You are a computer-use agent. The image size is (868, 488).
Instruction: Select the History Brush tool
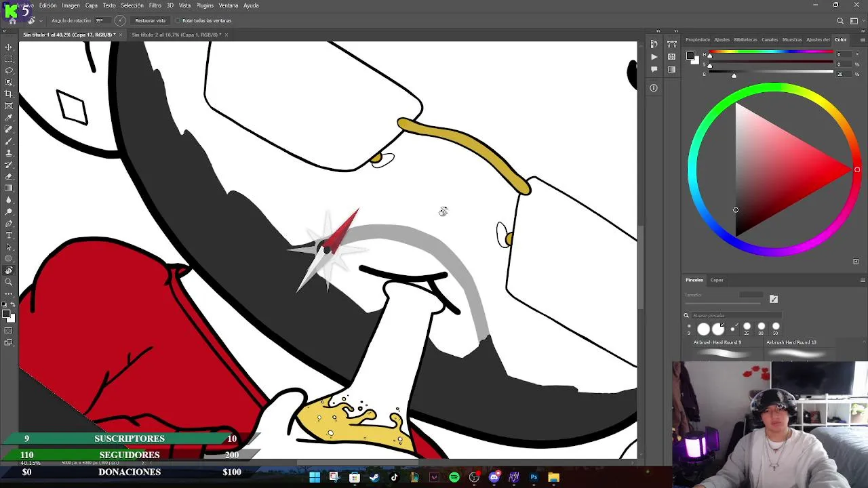pos(9,165)
